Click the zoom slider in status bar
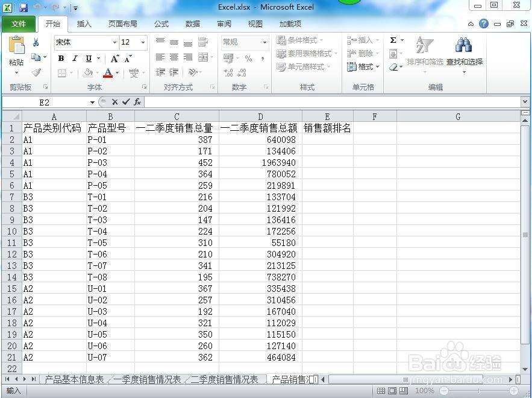Screen dimensions: 532x398 478,391
